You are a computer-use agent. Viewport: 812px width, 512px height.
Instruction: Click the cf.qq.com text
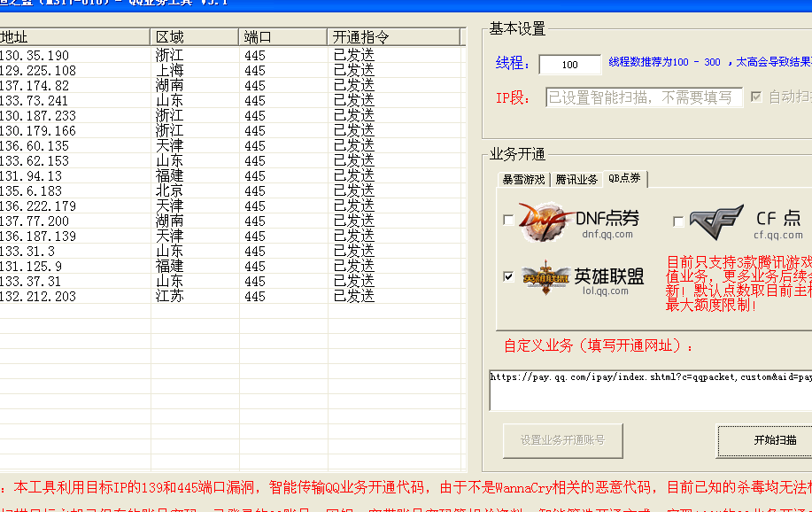click(777, 235)
